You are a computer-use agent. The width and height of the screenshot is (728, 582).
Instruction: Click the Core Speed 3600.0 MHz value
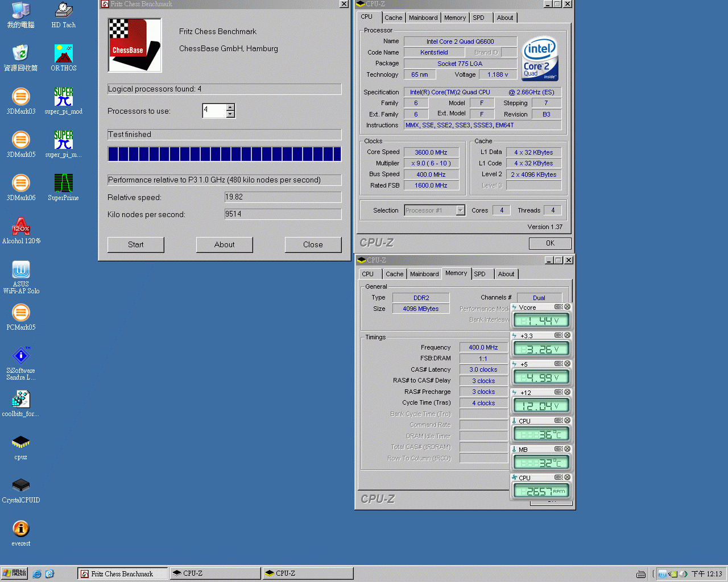point(431,152)
